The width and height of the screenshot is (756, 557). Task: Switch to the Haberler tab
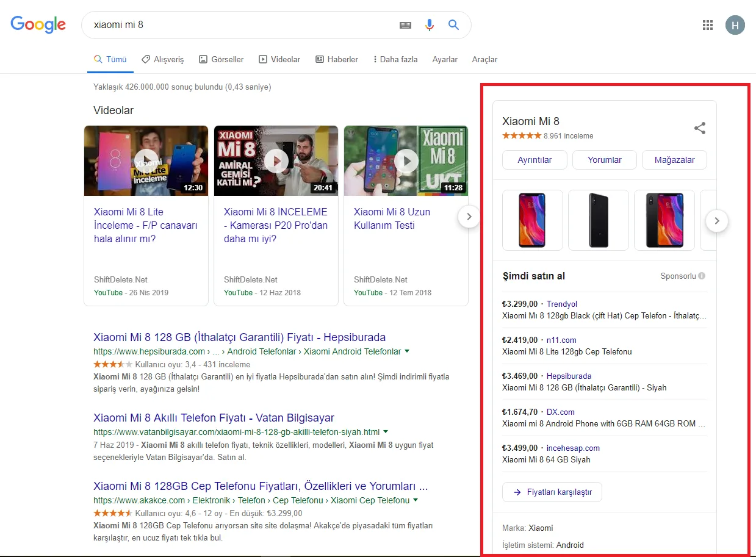pos(337,59)
